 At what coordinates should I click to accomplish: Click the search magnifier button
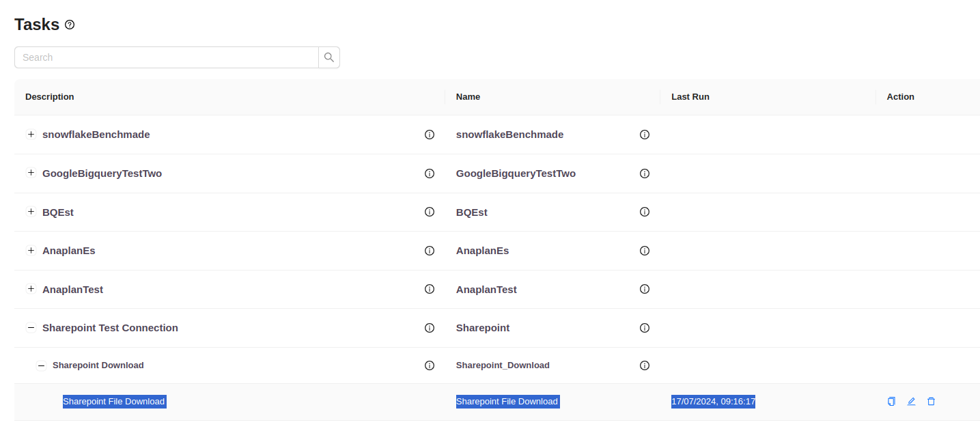point(329,57)
